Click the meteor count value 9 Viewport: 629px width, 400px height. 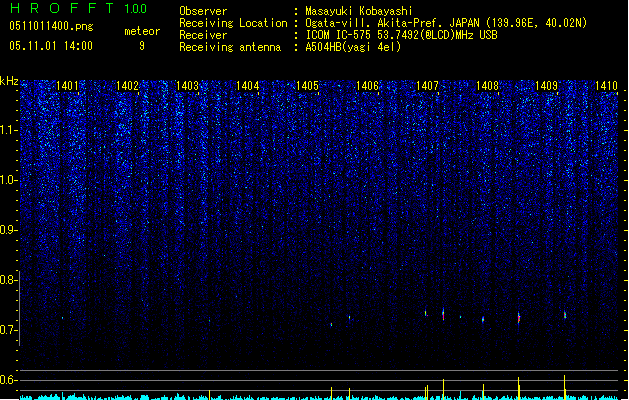(142, 46)
